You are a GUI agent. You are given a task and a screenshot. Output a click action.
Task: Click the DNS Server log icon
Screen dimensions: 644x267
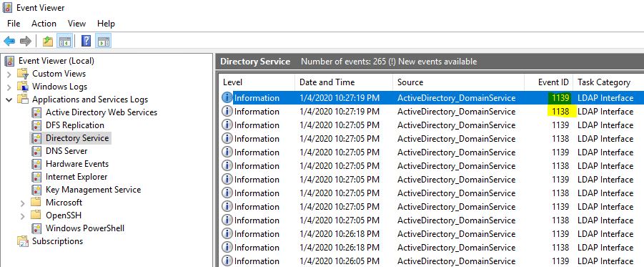coord(37,151)
